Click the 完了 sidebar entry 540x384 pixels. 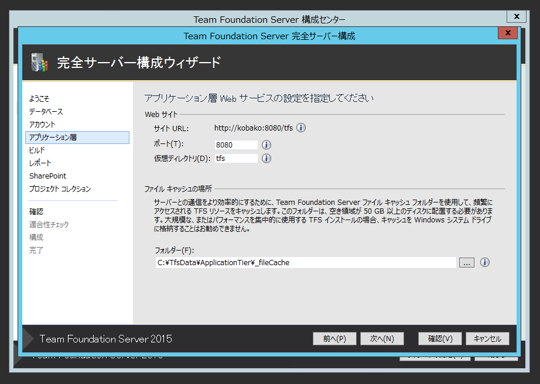pyautogui.click(x=36, y=250)
